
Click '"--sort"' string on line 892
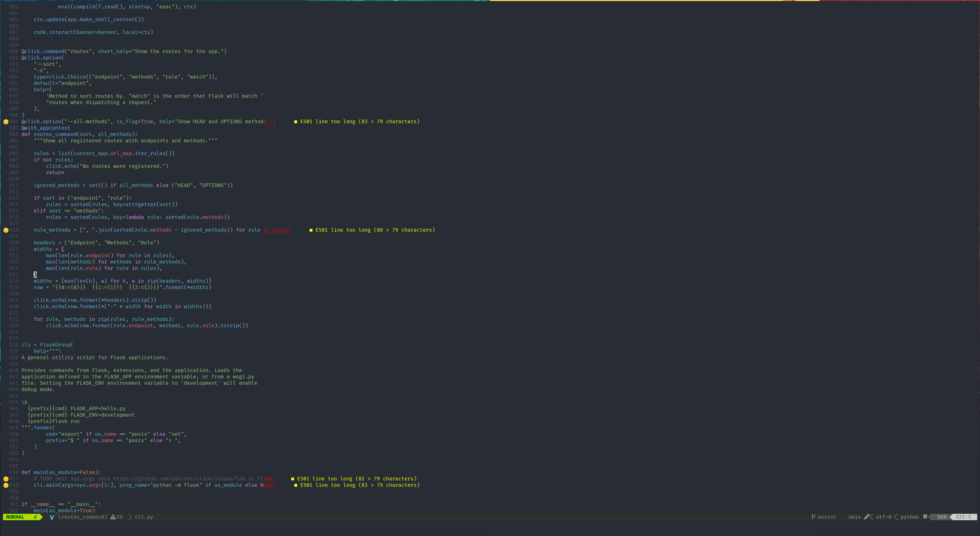pos(46,64)
